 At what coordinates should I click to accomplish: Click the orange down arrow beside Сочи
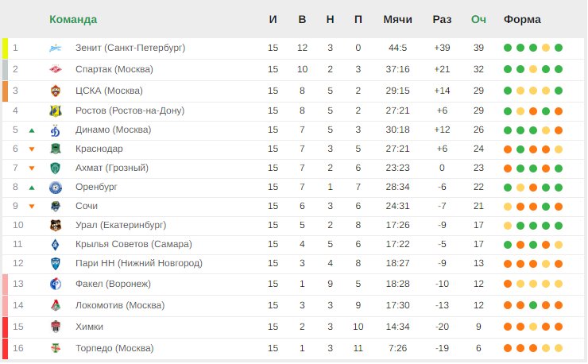[32, 207]
